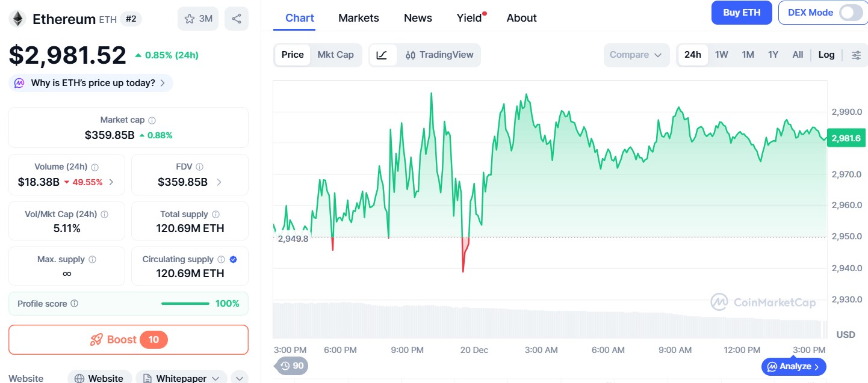Open the News tab
The width and height of the screenshot is (868, 383).
coord(418,17)
